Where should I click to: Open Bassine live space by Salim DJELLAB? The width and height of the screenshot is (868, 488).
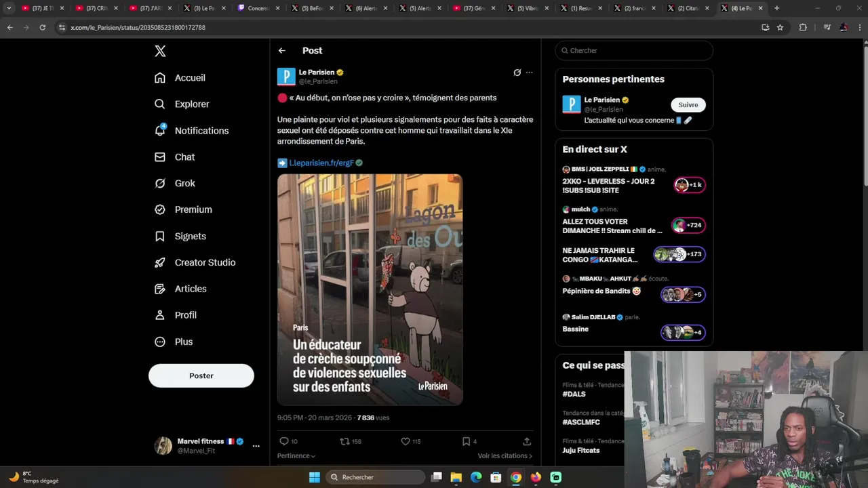coord(633,329)
